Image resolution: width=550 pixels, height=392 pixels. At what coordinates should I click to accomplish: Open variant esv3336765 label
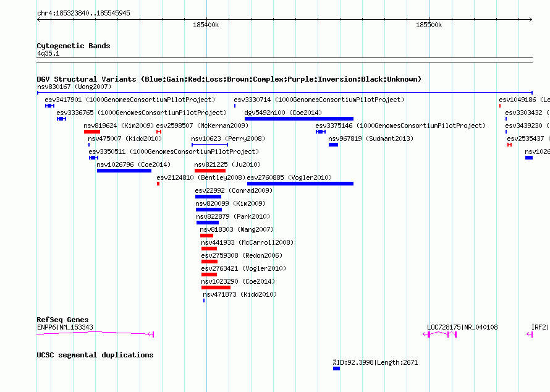pyautogui.click(x=142, y=113)
